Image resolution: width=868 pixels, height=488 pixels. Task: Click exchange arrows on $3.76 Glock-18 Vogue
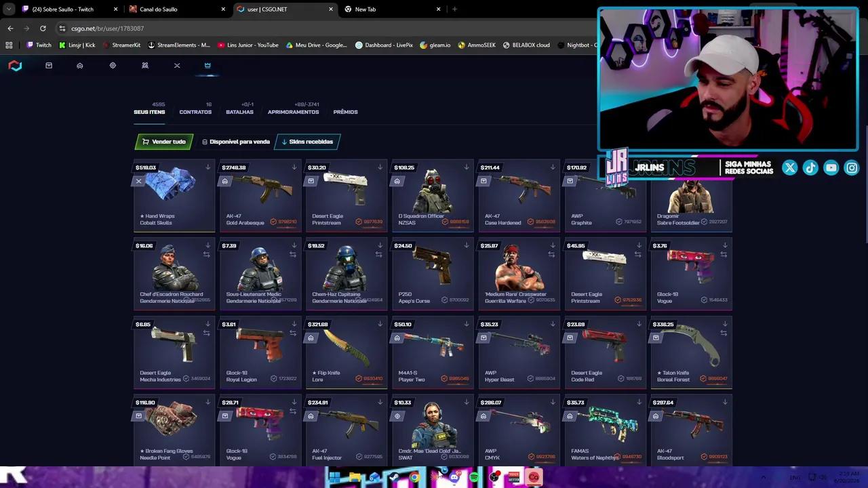(x=724, y=254)
